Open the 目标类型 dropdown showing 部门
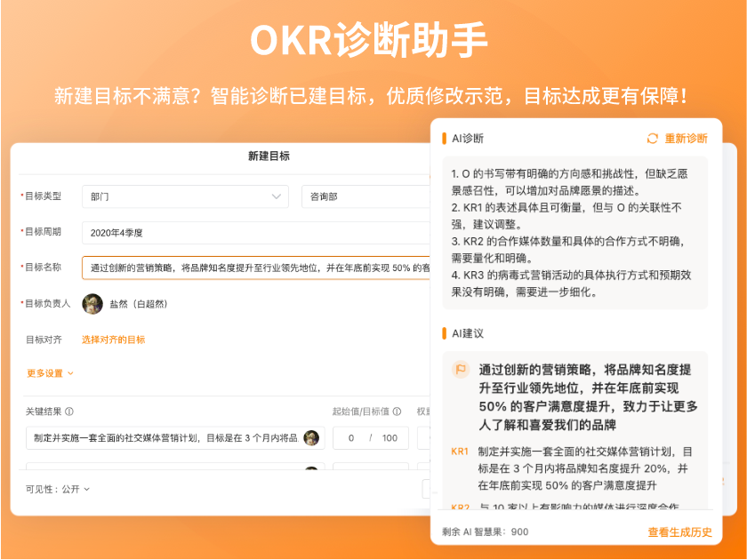Screen dimensions: 747x560 click(185, 196)
